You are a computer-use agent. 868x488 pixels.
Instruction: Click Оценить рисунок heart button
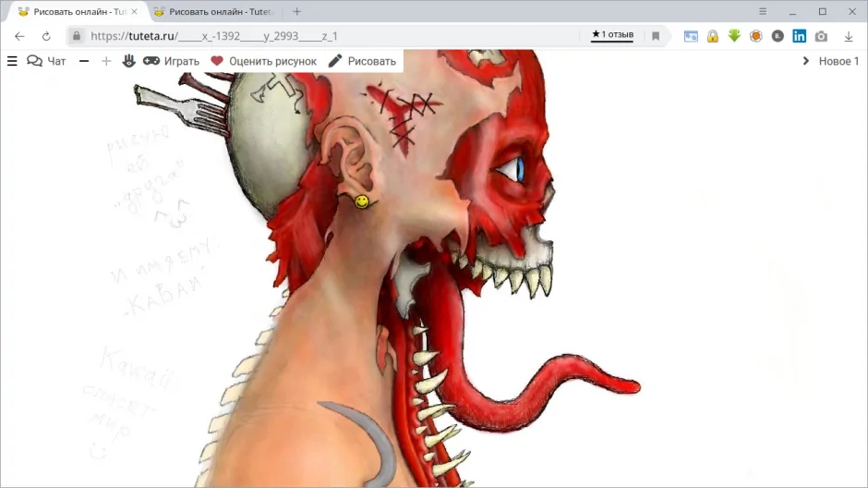point(263,61)
